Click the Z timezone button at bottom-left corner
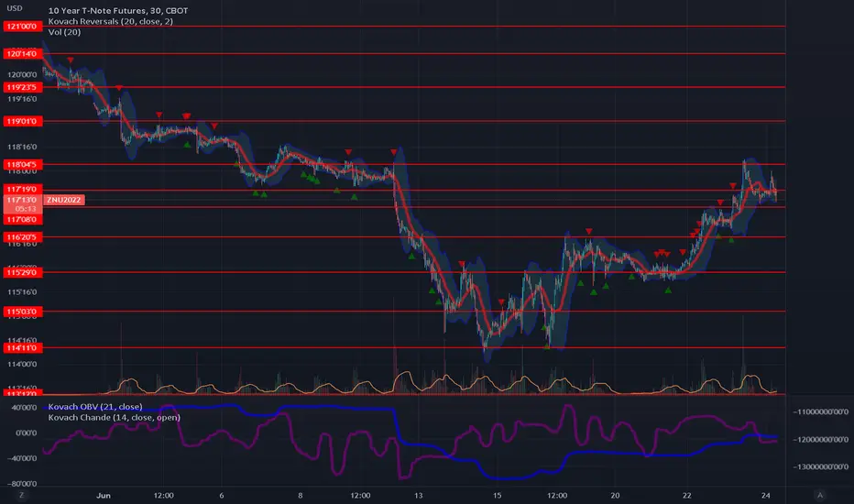 pyautogui.click(x=22, y=495)
